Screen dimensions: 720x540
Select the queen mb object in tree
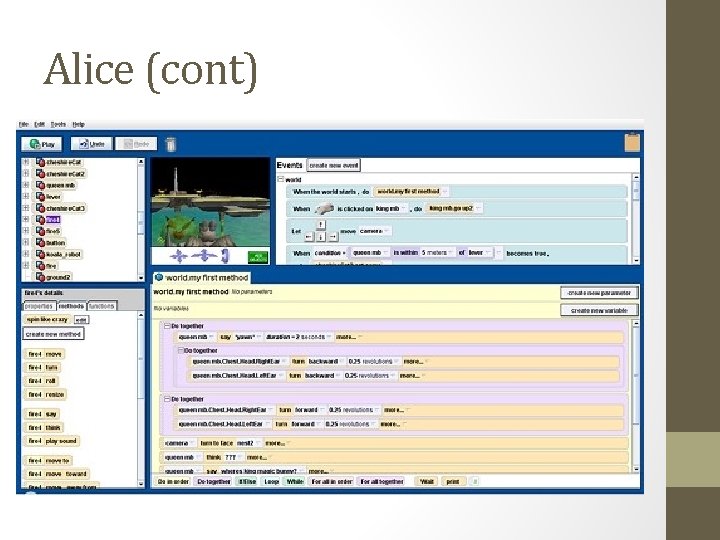click(61, 185)
